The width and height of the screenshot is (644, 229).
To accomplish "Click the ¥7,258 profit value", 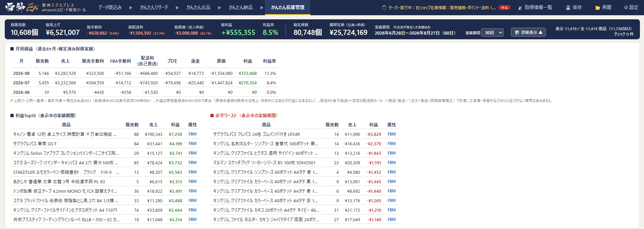I will [x=176, y=134].
